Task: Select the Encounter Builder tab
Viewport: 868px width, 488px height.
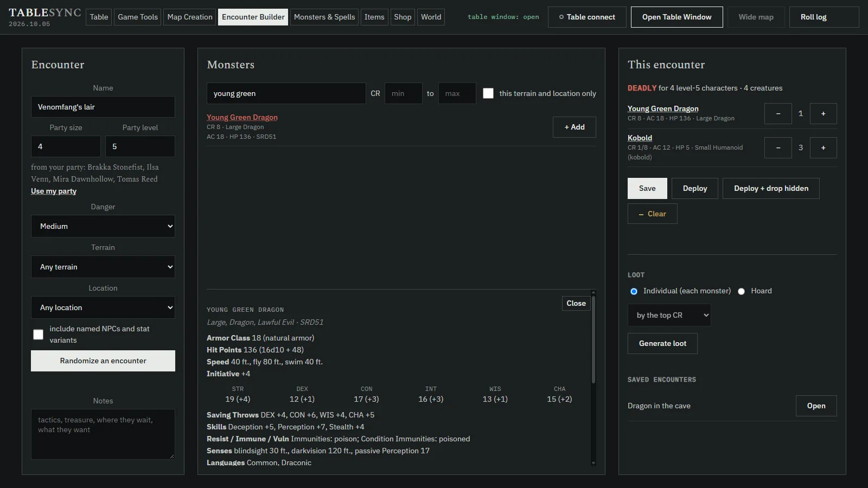Action: (253, 17)
